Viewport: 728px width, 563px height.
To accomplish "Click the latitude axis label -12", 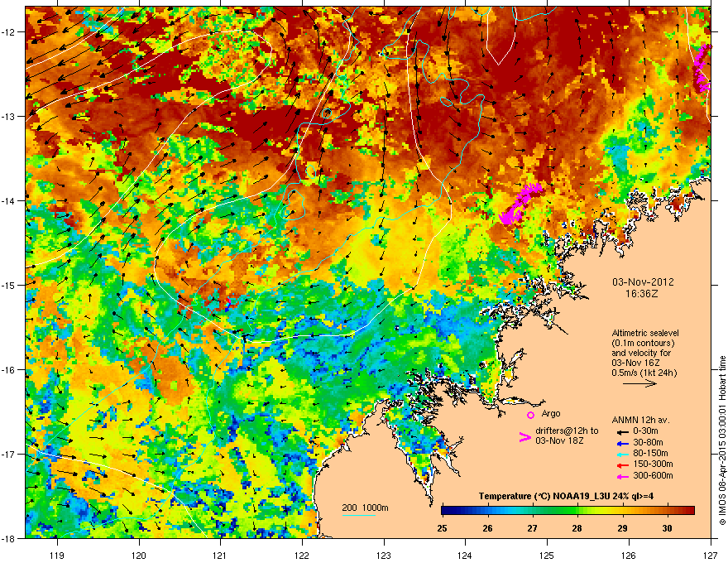I will (x=8, y=32).
